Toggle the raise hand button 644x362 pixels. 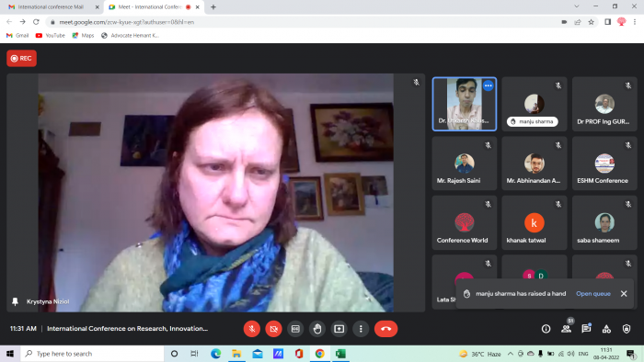coord(317,329)
